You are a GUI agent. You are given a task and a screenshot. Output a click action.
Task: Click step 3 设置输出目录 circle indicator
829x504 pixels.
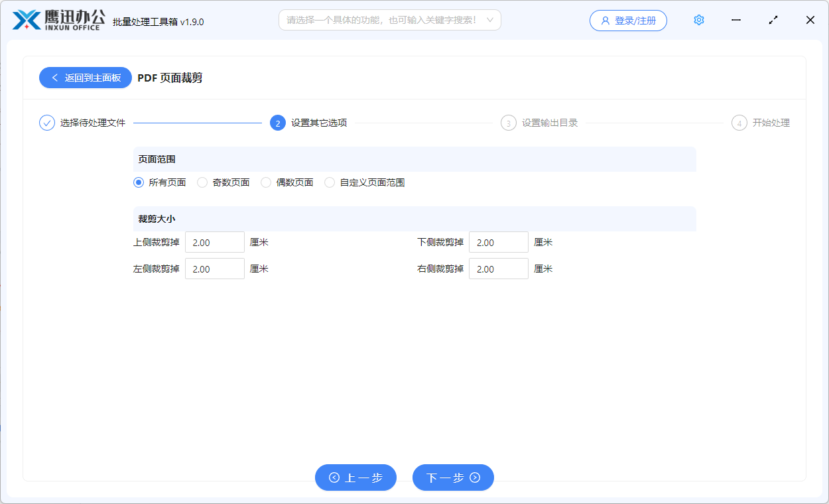point(507,123)
